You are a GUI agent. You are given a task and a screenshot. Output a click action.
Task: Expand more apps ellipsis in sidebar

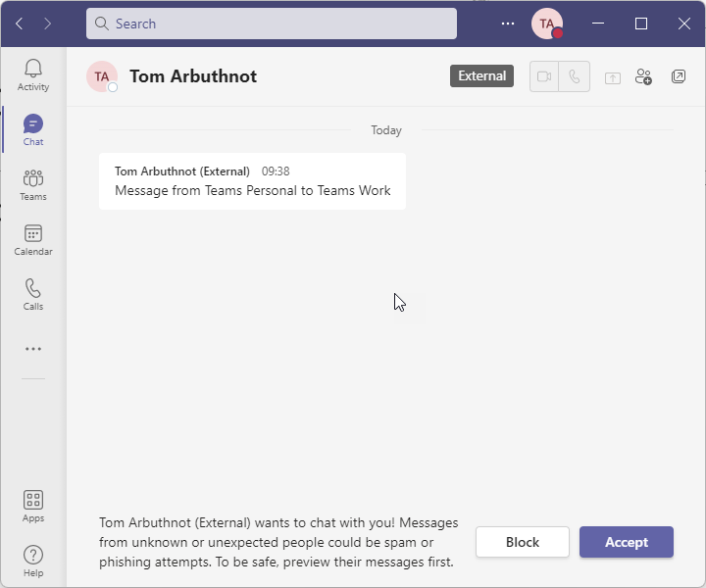[33, 349]
